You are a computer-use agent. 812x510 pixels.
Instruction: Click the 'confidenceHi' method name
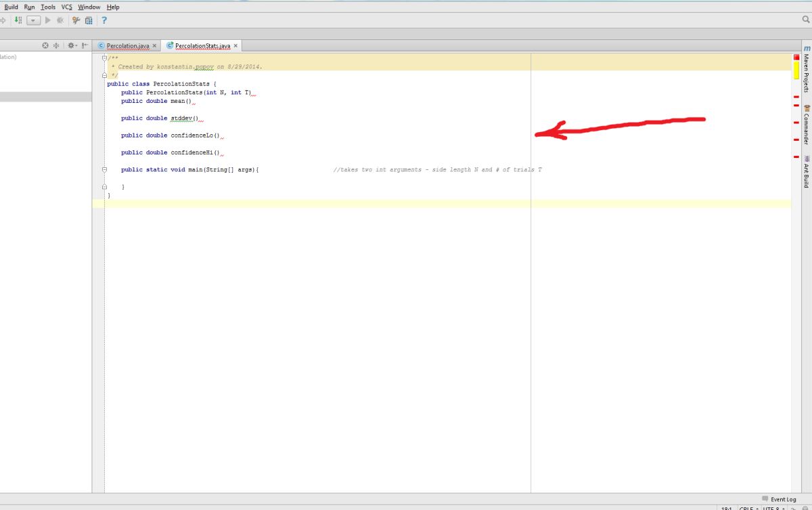coord(192,152)
